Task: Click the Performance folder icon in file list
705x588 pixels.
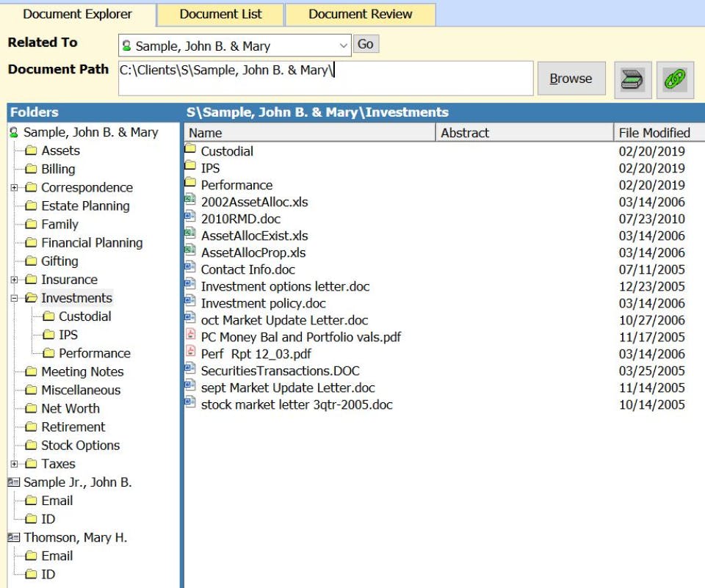Action: coord(190,182)
